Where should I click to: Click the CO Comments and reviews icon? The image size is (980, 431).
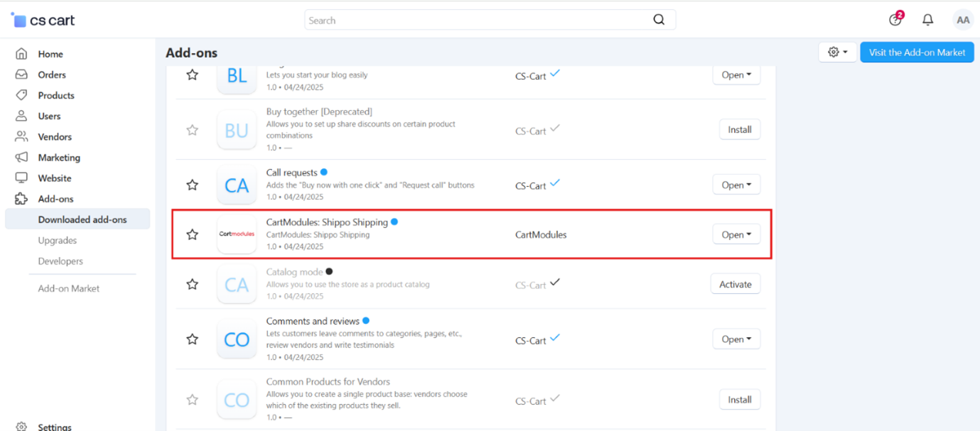pos(237,339)
